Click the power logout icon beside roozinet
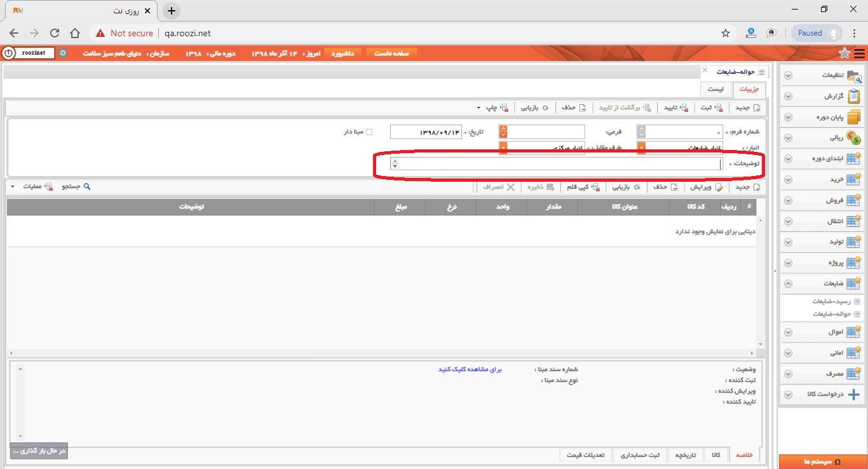The image size is (868, 469). (x=7, y=53)
